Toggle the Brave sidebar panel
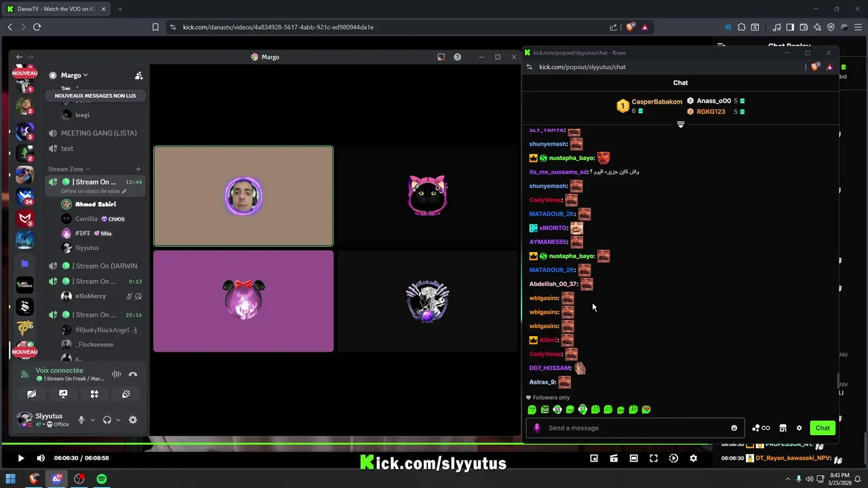Image resolution: width=868 pixels, height=488 pixels. (789, 27)
